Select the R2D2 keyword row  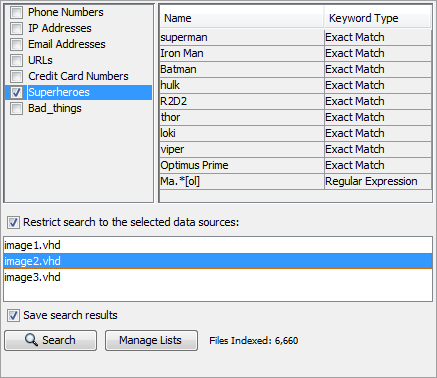295,101
